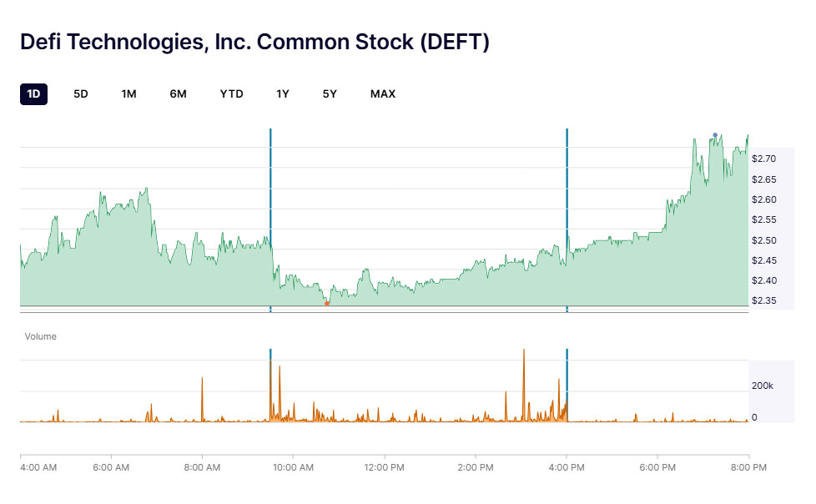View the YTD performance tab
The height and width of the screenshot is (504, 816).
click(x=231, y=93)
